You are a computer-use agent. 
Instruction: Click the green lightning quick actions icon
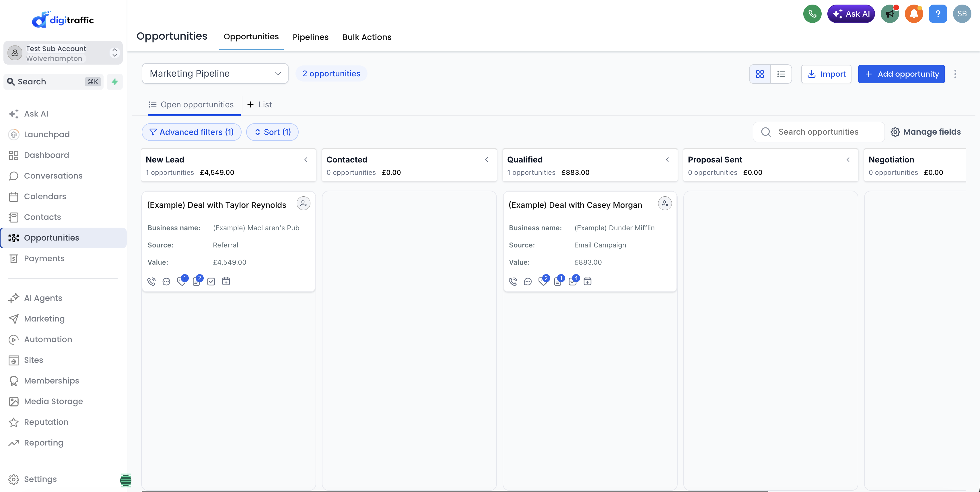(x=114, y=82)
